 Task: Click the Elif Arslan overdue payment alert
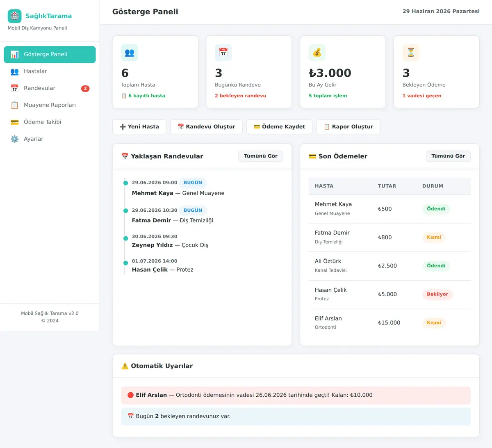(296, 395)
